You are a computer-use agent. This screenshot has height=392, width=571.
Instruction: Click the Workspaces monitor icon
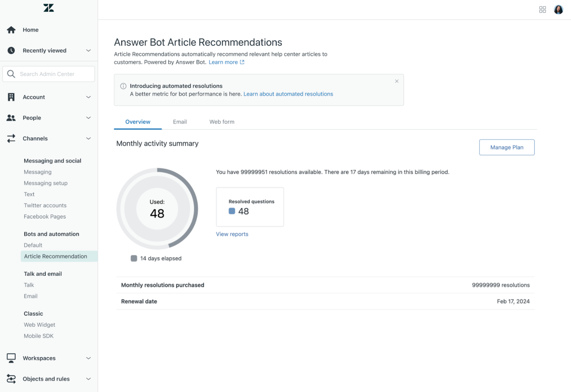click(x=11, y=358)
